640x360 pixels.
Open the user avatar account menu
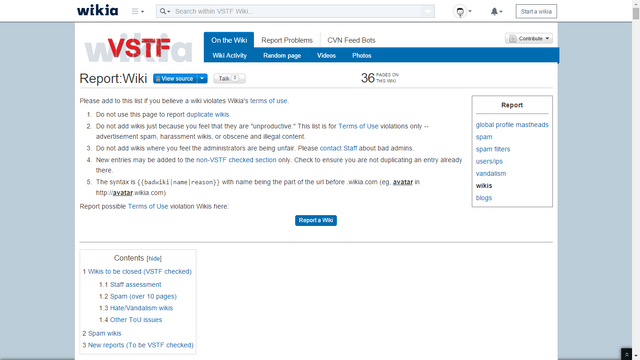[x=462, y=11]
